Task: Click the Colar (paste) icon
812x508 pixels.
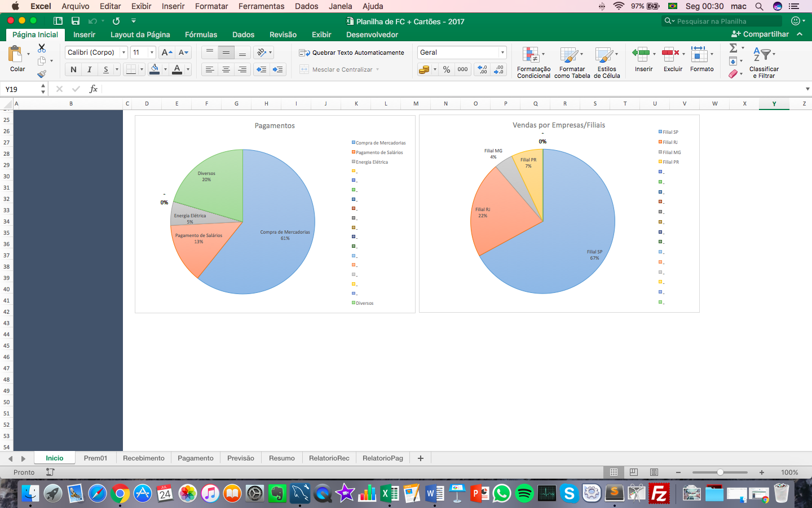Action: 15,55
